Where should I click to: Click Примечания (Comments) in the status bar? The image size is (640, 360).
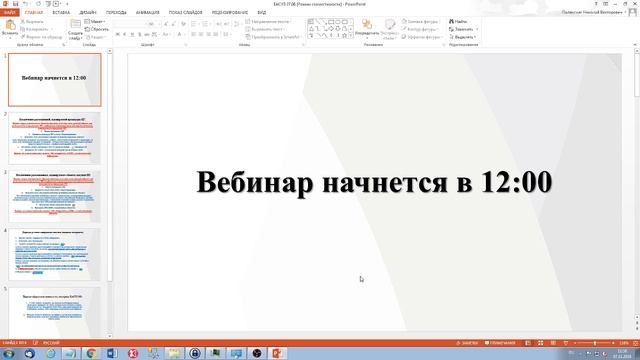click(x=500, y=343)
